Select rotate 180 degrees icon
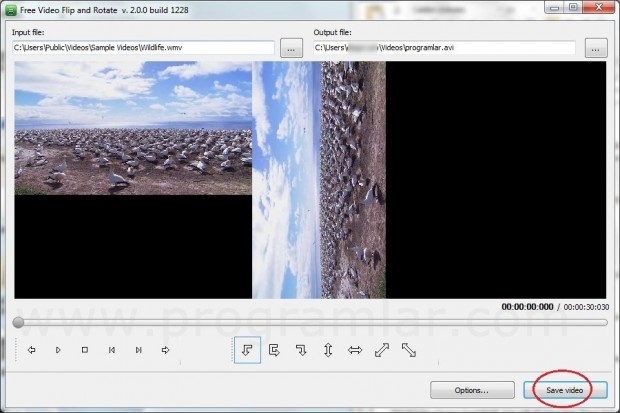 click(x=274, y=350)
